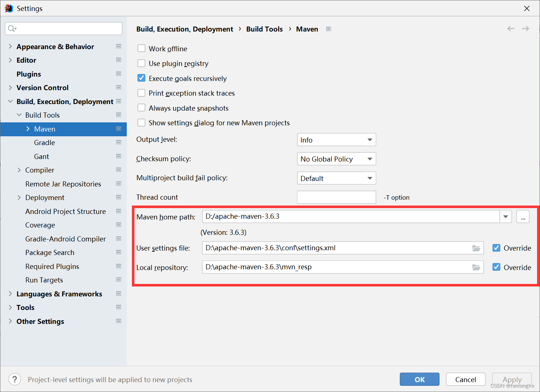Enable Always update snapshots checkbox
Screen dimensions: 540x392
(x=141, y=108)
